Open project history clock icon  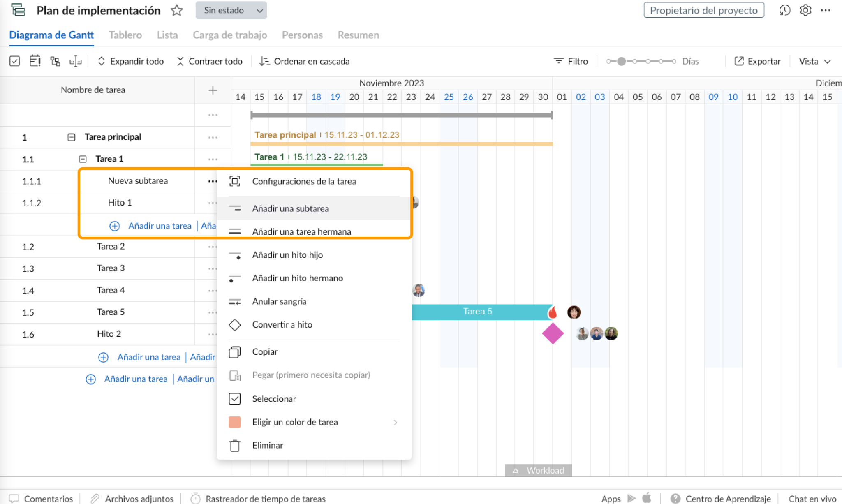pos(784,10)
